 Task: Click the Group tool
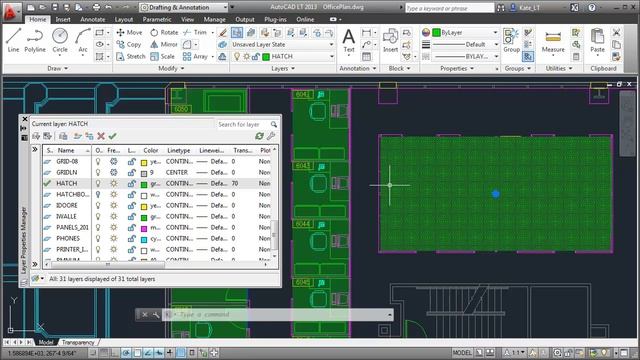point(511,40)
